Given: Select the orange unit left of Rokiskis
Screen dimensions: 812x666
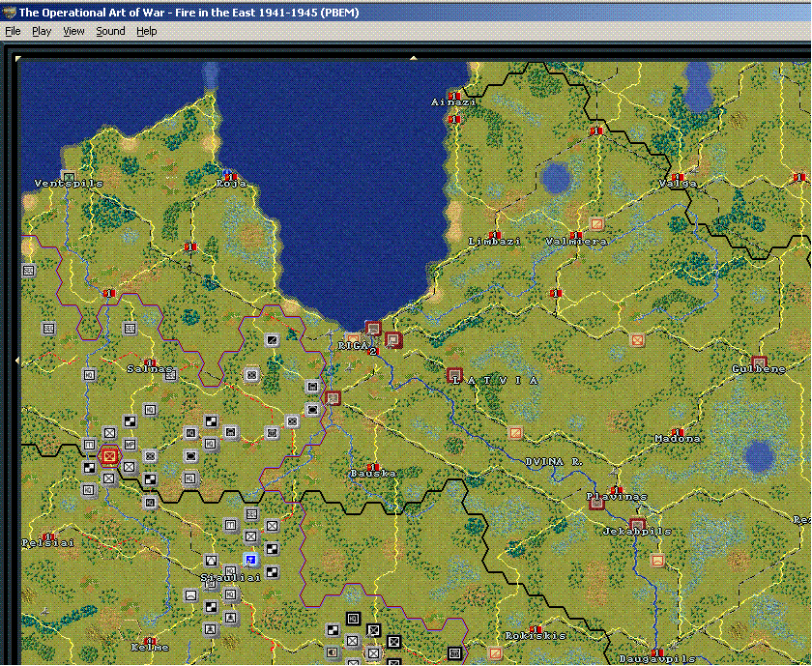Looking at the screenshot, I should pyautogui.click(x=495, y=653).
